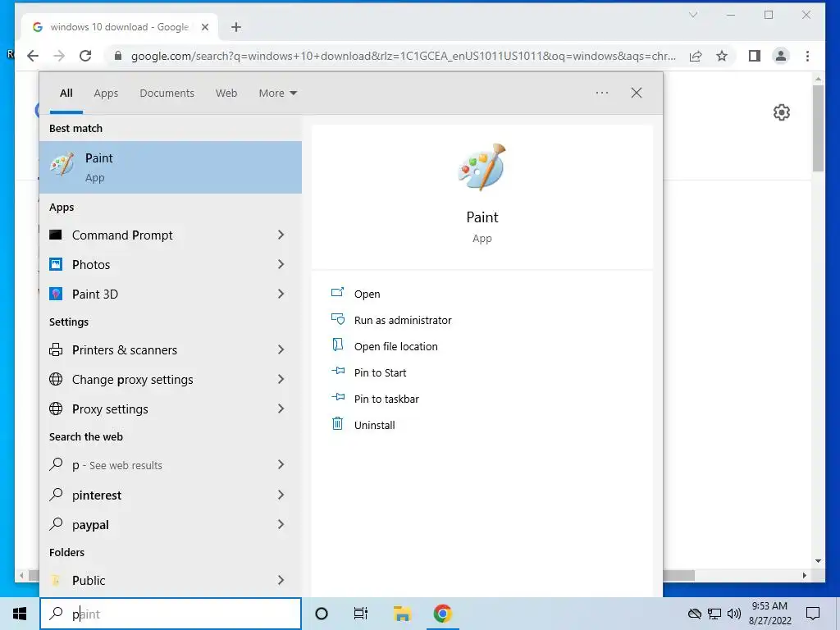Open the Action Center notifications icon
This screenshot has height=630, width=840.
813,614
